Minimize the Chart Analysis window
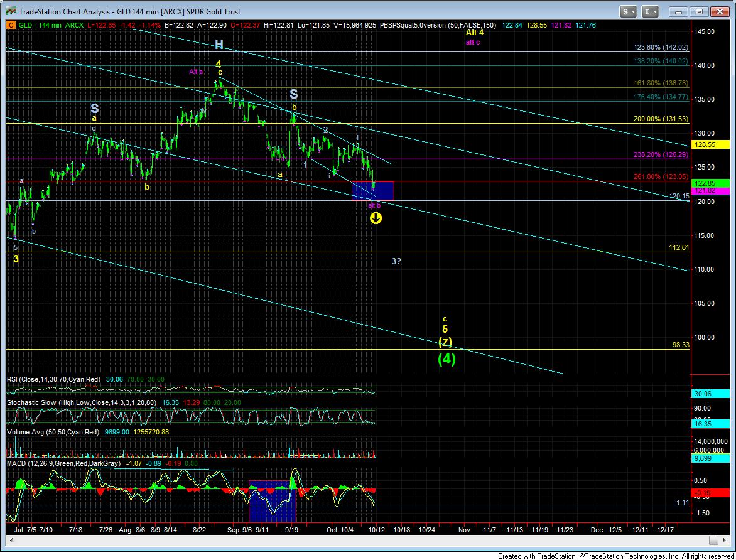 [x=678, y=12]
